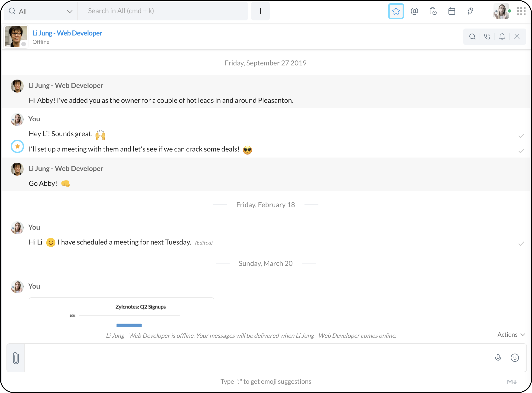This screenshot has height=393, width=532.
Task: Open the integrations plug icon
Action: 470,11
